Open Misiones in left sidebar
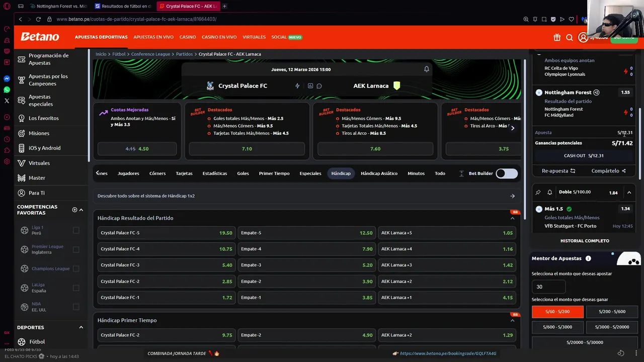Screen dimensions: 644x362 point(39,133)
